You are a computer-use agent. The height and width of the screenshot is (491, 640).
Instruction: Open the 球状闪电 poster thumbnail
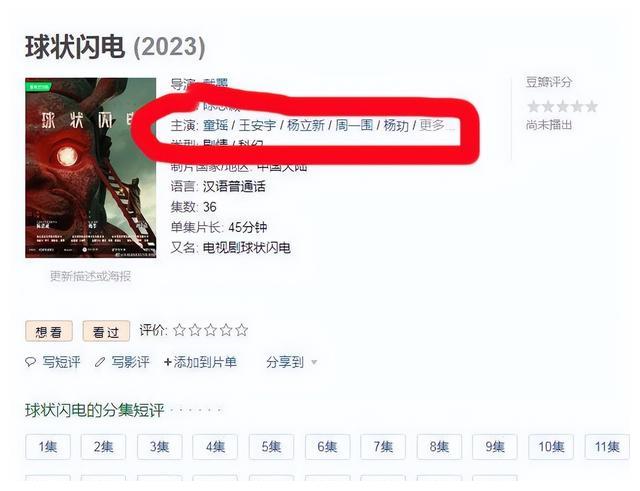(91, 168)
